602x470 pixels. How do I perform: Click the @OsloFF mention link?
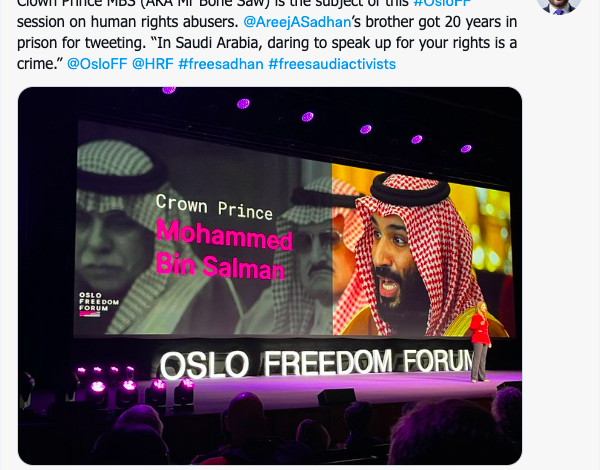tap(96, 64)
